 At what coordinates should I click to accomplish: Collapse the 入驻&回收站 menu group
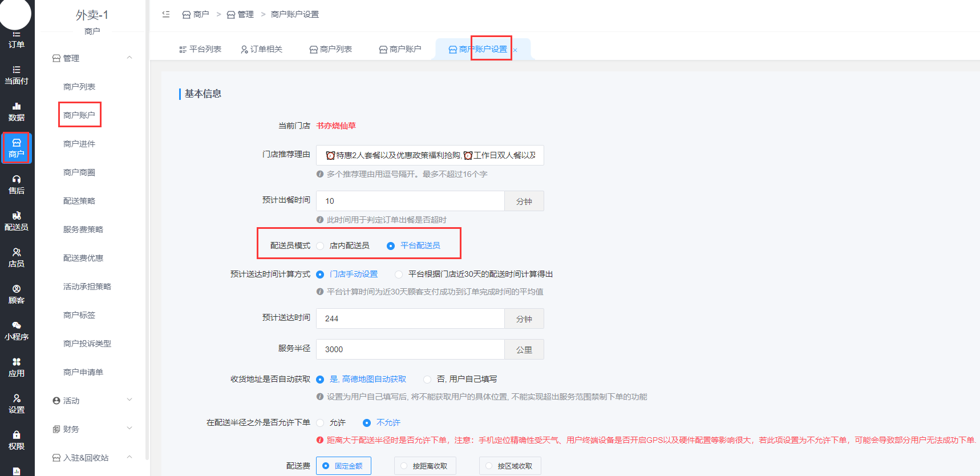click(x=129, y=457)
